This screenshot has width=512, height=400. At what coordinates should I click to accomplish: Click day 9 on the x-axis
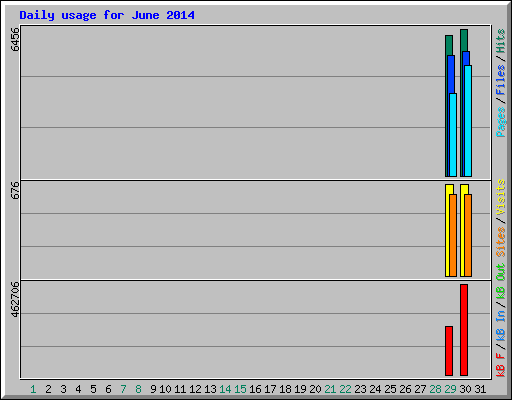(153, 389)
